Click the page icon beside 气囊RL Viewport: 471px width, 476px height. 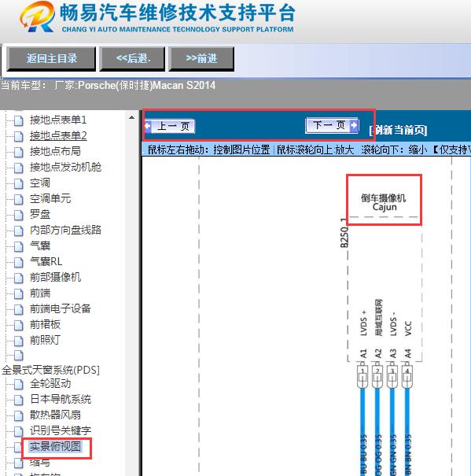tap(19, 262)
